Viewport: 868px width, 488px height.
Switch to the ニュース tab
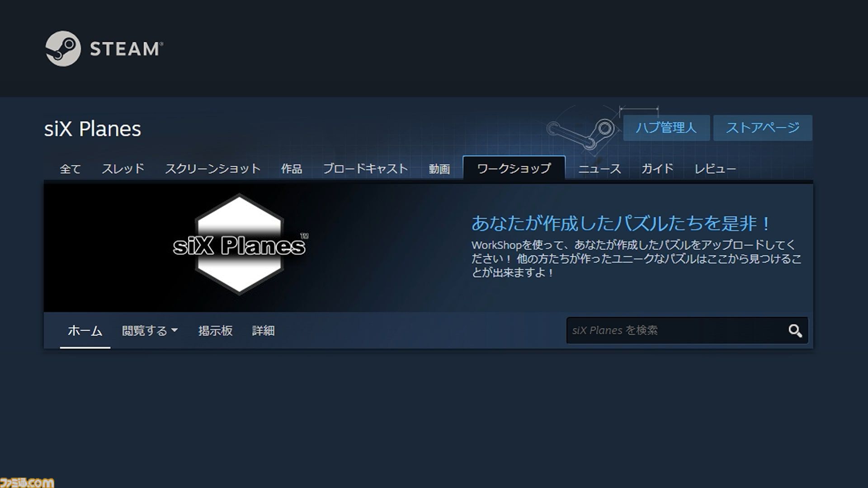599,169
